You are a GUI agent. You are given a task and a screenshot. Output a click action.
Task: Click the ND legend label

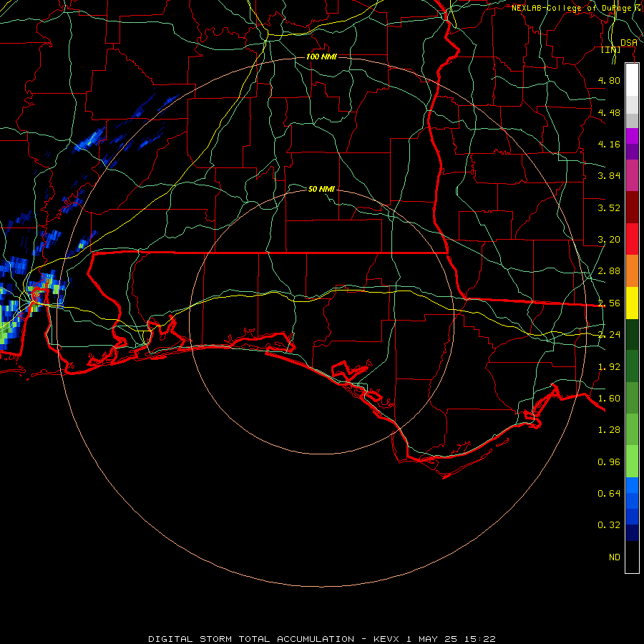click(615, 557)
